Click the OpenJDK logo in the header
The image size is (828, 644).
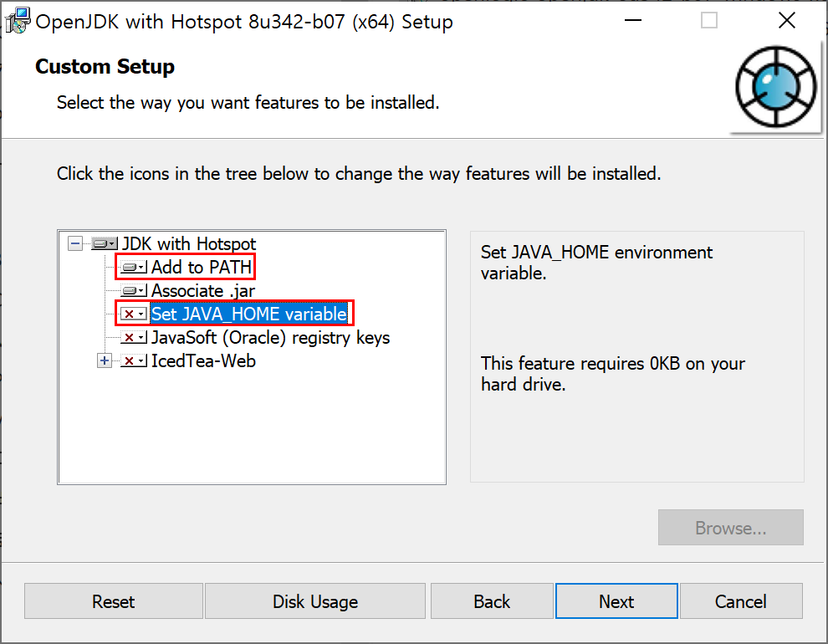pos(776,87)
